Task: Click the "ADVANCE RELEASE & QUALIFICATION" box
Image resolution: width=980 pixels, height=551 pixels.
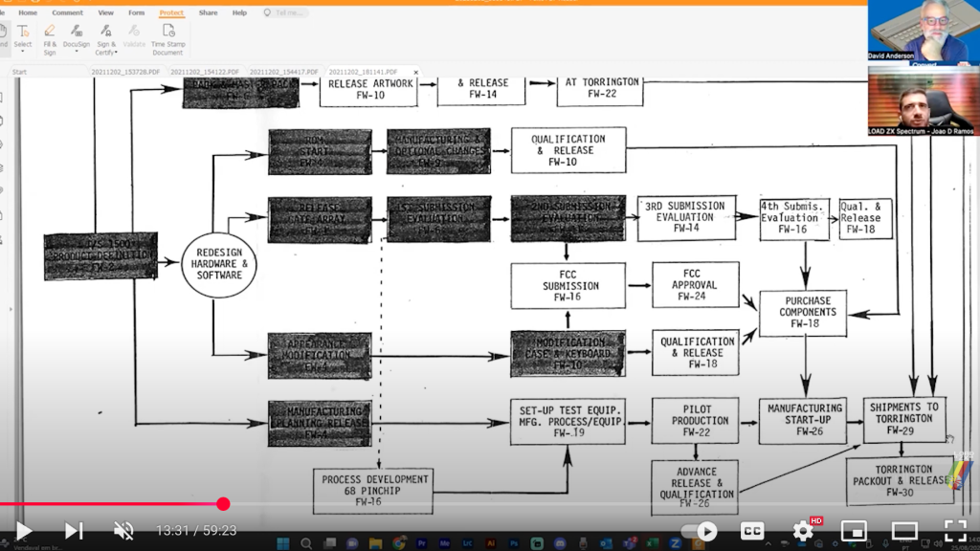Action: 695,488
